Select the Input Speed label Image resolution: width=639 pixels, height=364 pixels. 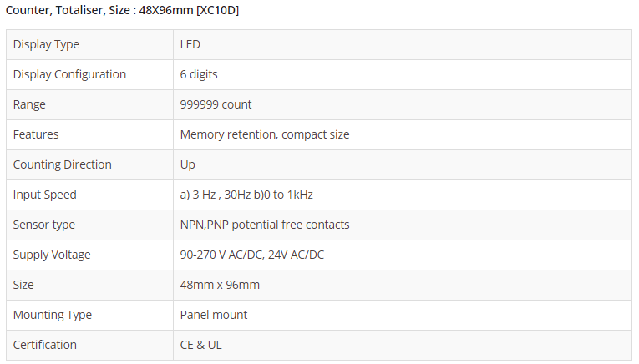(x=44, y=195)
